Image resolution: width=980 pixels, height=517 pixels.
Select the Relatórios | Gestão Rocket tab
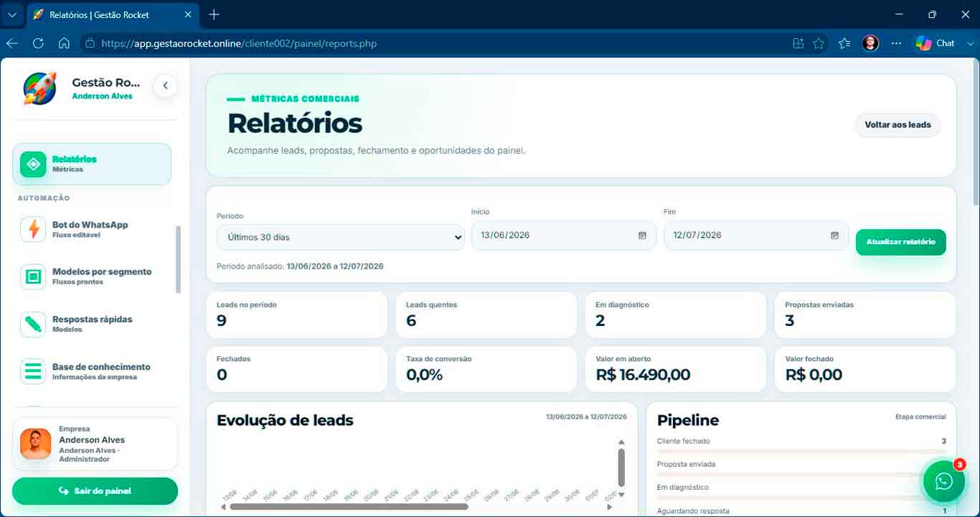click(x=113, y=14)
